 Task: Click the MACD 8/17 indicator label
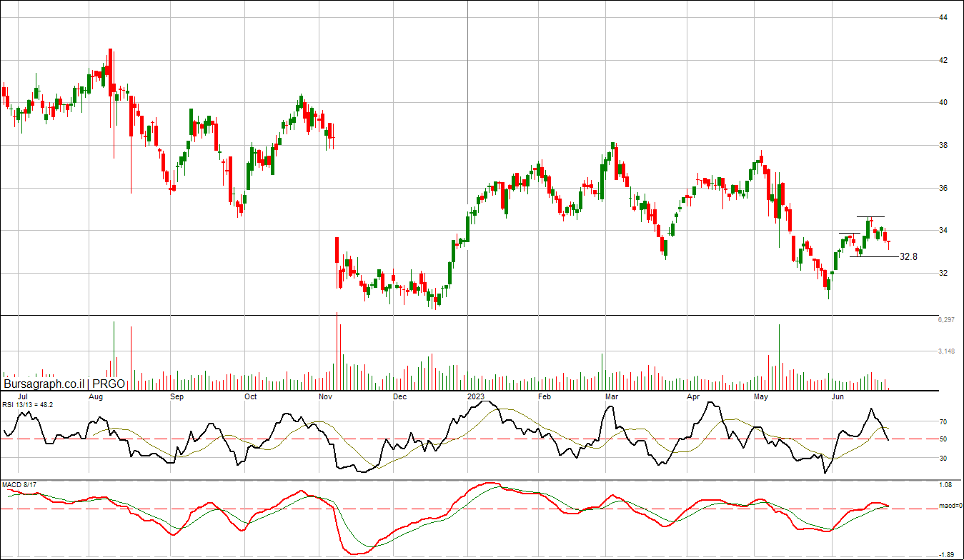pos(19,485)
